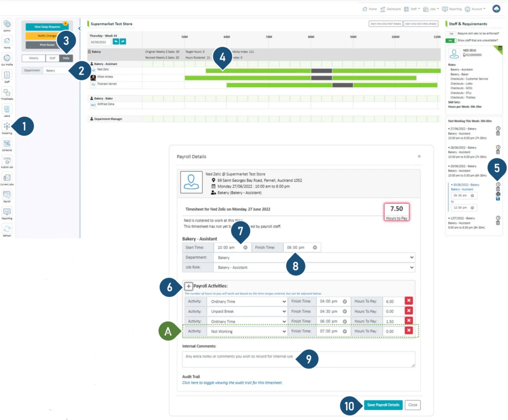Image resolution: width=508 pixels, height=420 pixels.
Task: Switch roster view to Weekly
Action: (34, 58)
